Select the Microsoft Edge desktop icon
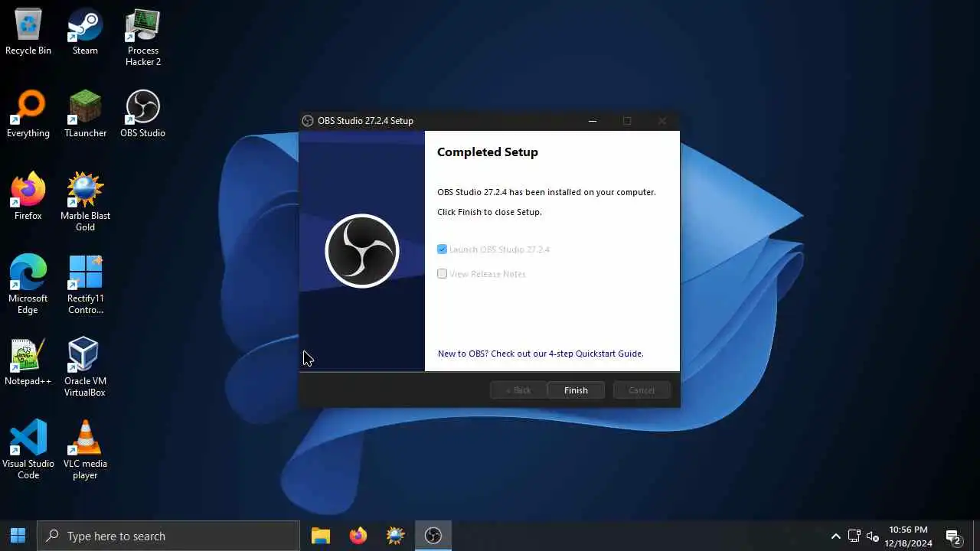This screenshot has width=980, height=551. click(x=28, y=285)
